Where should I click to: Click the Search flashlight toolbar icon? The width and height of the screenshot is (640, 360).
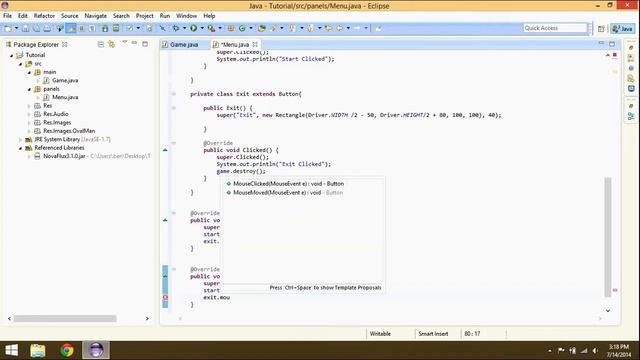point(273,28)
